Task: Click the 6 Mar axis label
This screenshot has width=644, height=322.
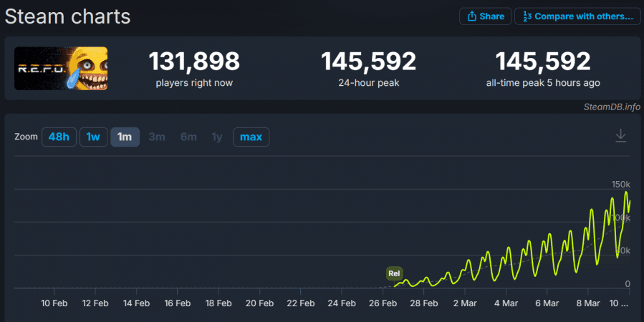Action: (547, 303)
